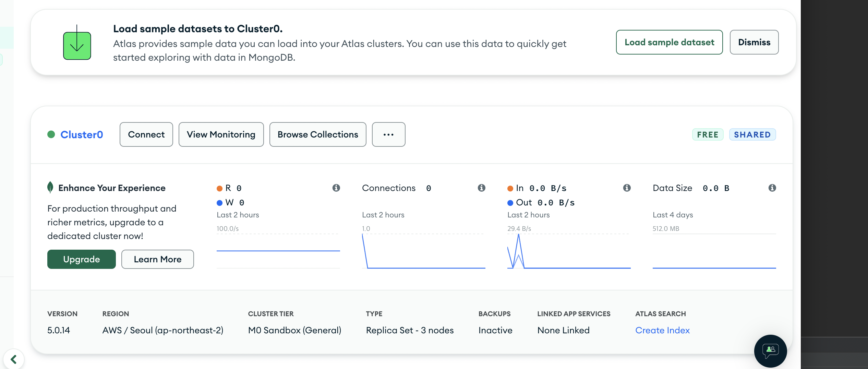Click the network In/Out chart

(x=569, y=251)
